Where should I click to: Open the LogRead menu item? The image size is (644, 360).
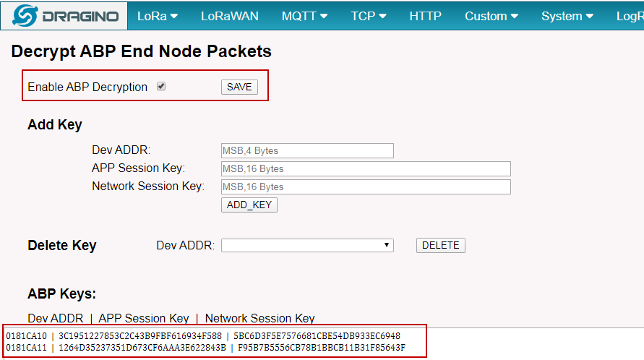[x=630, y=16]
